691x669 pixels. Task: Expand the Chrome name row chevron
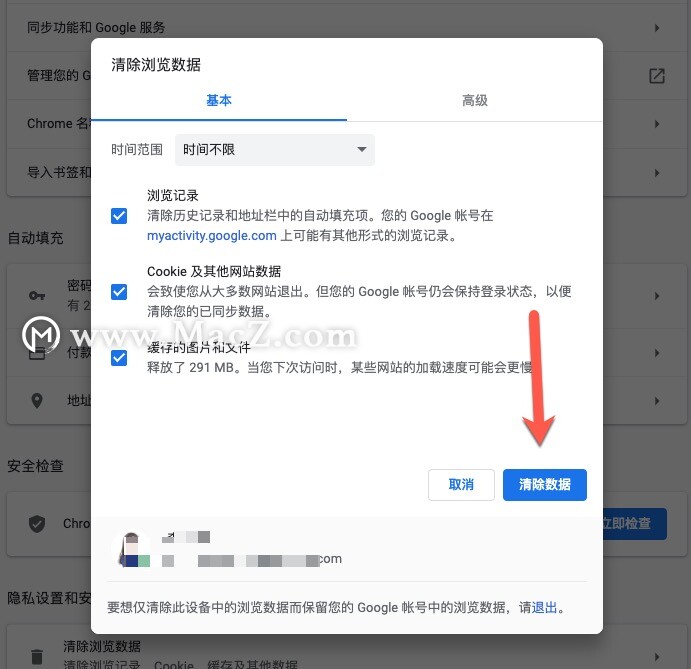657,124
